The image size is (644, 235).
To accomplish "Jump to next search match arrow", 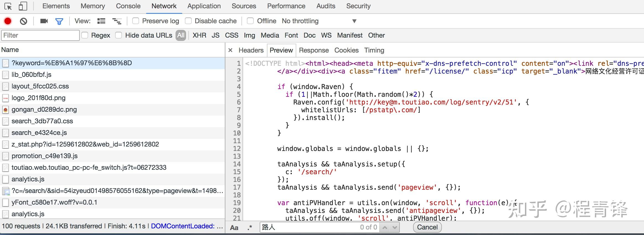I will (x=395, y=227).
